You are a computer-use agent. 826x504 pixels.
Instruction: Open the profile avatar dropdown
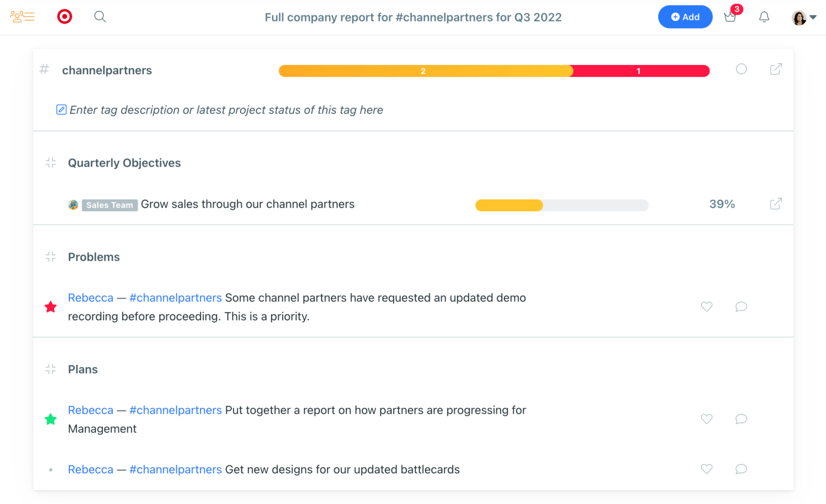[x=801, y=17]
